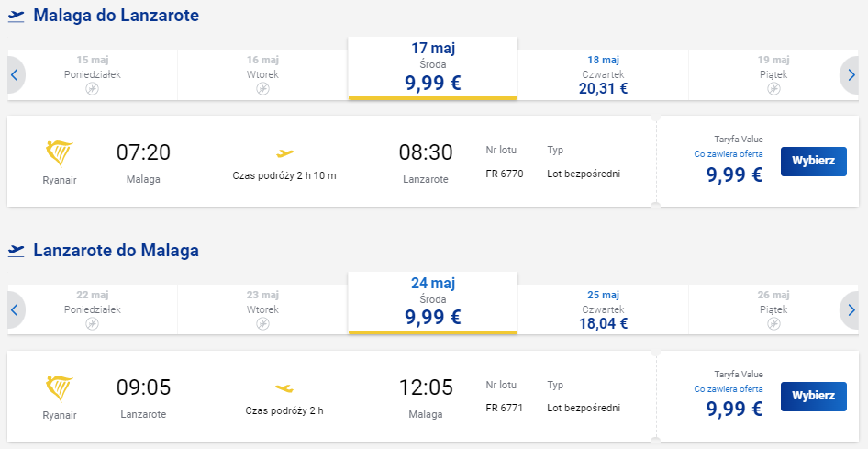This screenshot has height=449, width=868.
Task: Select 25 maj Czwartek for 18,04 €
Action: [604, 309]
